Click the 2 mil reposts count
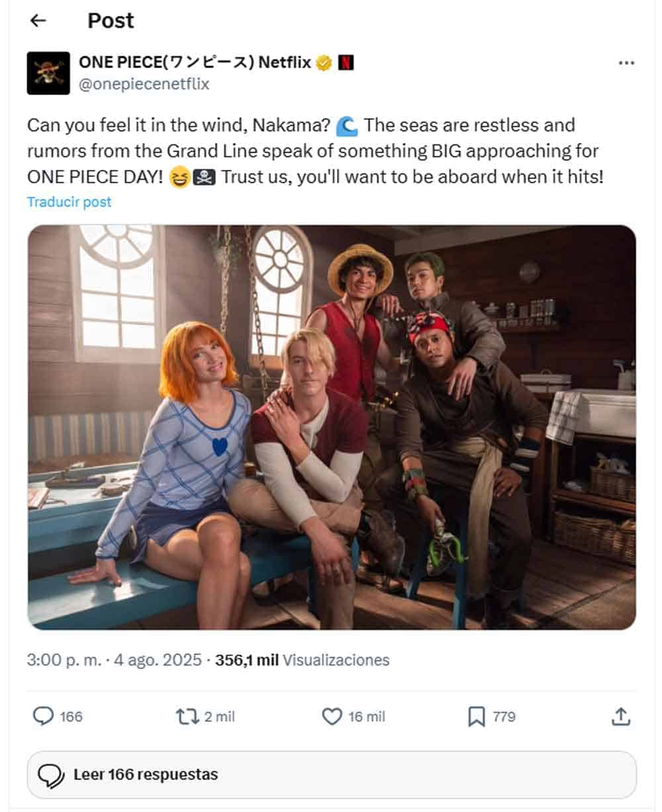Image resolution: width=662 pixels, height=812 pixels. pos(219,717)
